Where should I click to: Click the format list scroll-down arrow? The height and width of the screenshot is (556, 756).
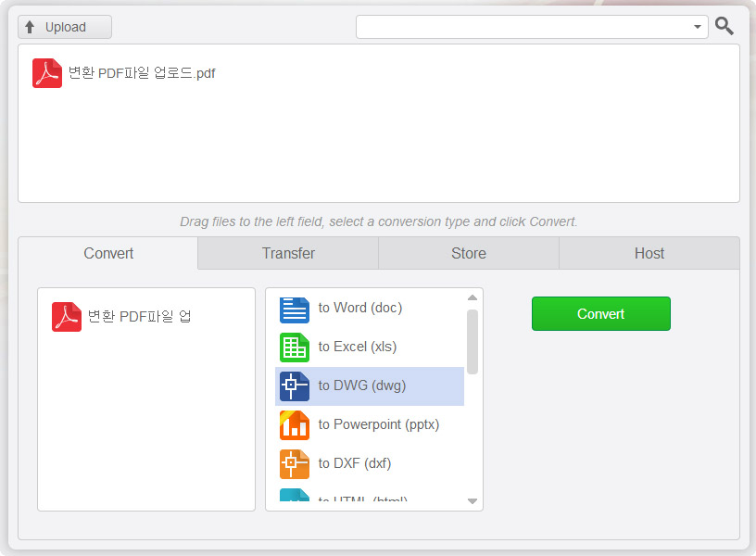pos(472,501)
